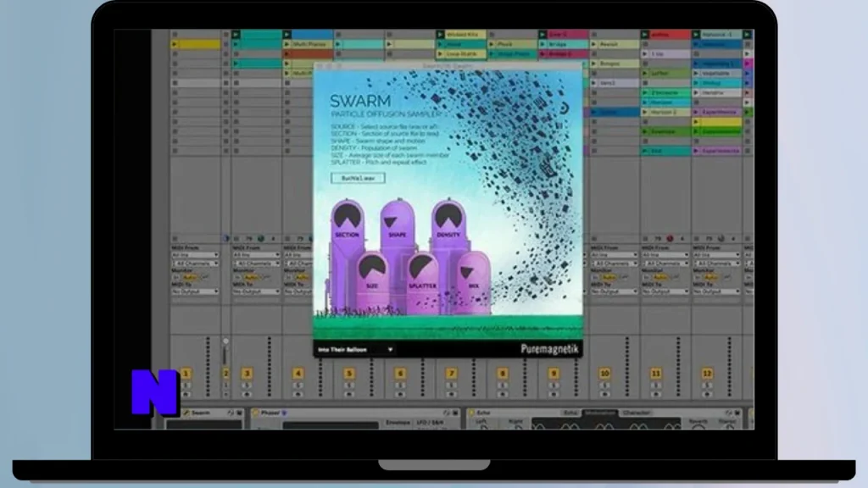Image resolution: width=868 pixels, height=488 pixels.
Task: Click track 2 volume fader handle
Action: click(x=225, y=342)
